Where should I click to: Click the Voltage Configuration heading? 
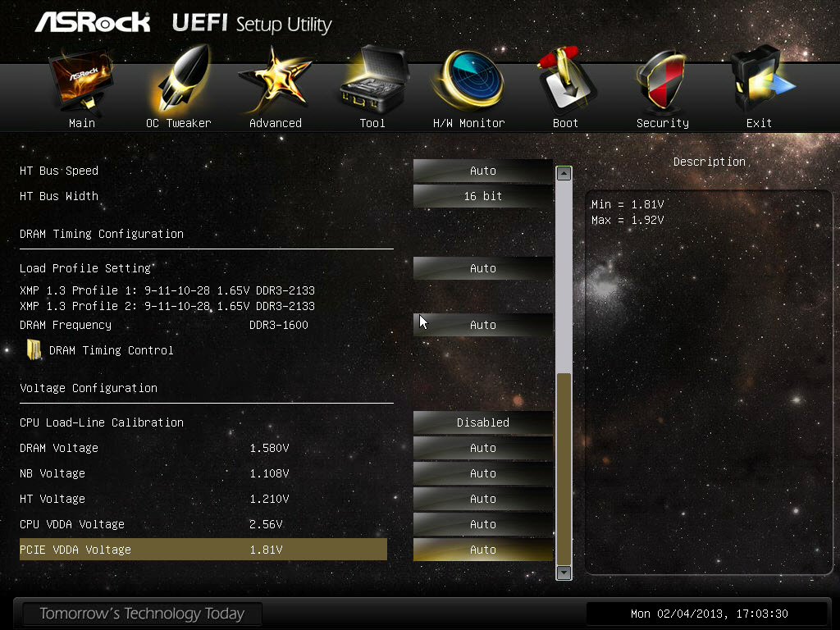point(89,388)
